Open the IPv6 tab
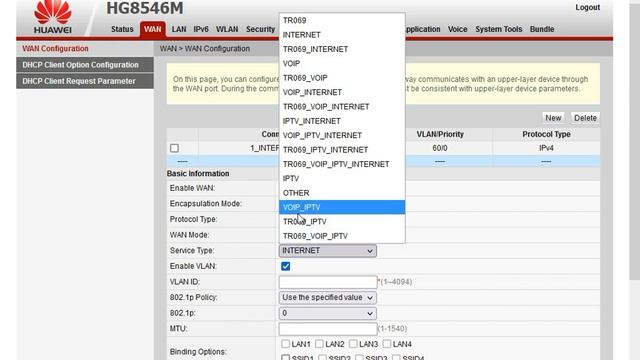Screen dimensions: 640x360 [x=201, y=29]
